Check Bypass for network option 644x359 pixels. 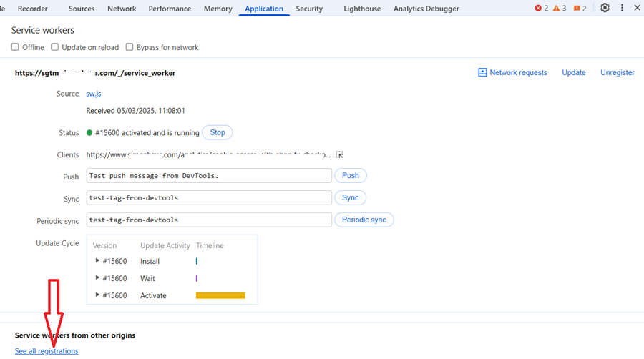130,46
